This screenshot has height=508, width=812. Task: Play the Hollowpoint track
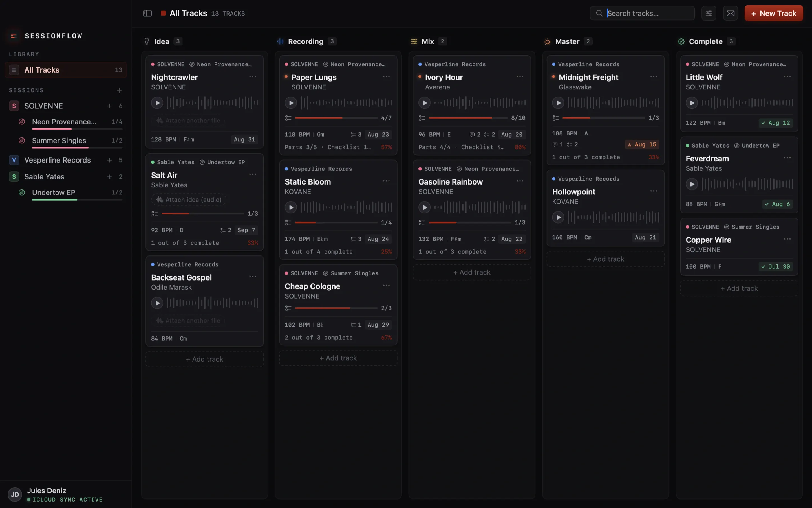pyautogui.click(x=558, y=217)
